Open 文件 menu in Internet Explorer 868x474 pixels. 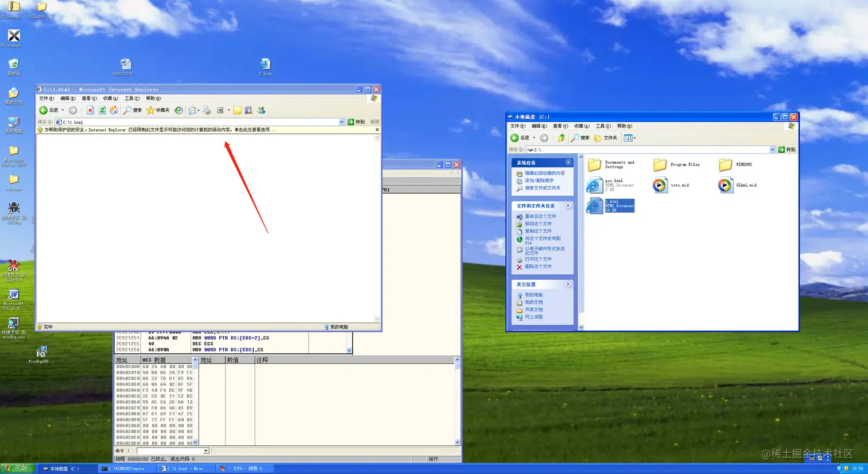(x=46, y=98)
